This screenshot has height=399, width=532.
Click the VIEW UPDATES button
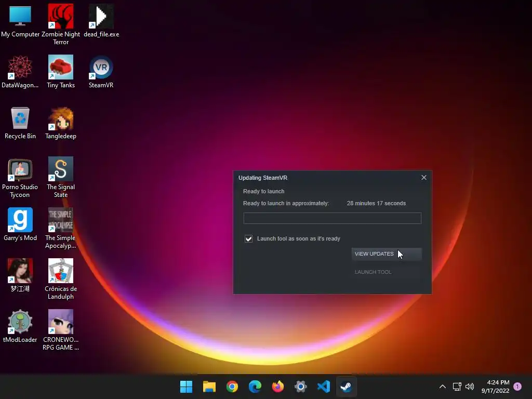point(387,254)
